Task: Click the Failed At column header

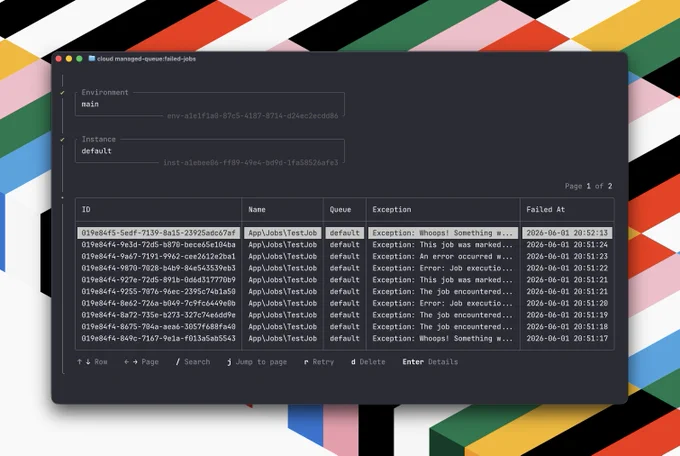Action: point(546,210)
